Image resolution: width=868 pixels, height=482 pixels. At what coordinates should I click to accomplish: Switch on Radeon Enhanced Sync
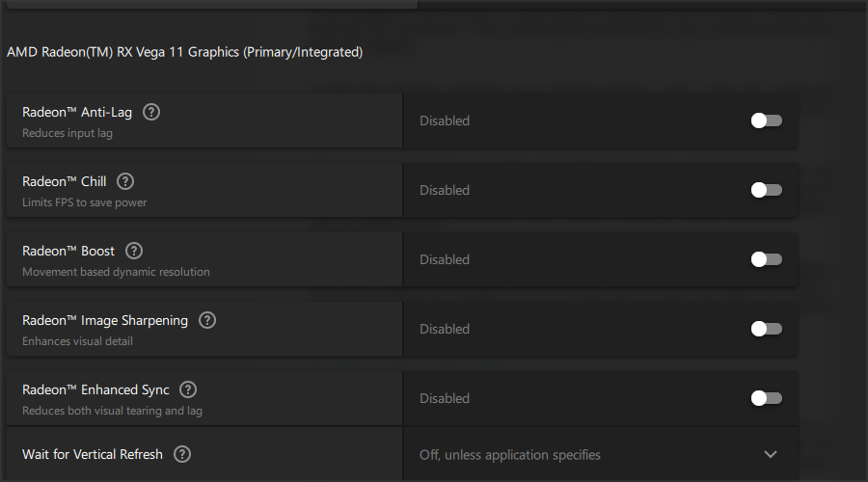click(x=766, y=398)
